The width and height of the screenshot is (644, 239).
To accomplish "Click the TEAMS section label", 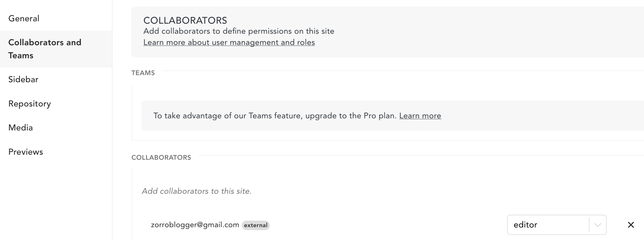I will [143, 73].
